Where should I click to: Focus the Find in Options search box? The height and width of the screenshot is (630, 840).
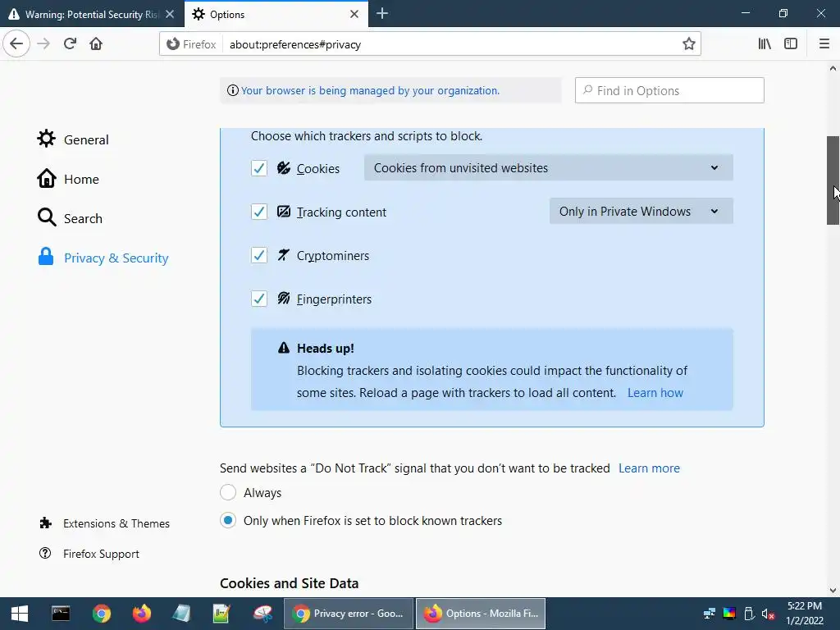[x=669, y=90]
